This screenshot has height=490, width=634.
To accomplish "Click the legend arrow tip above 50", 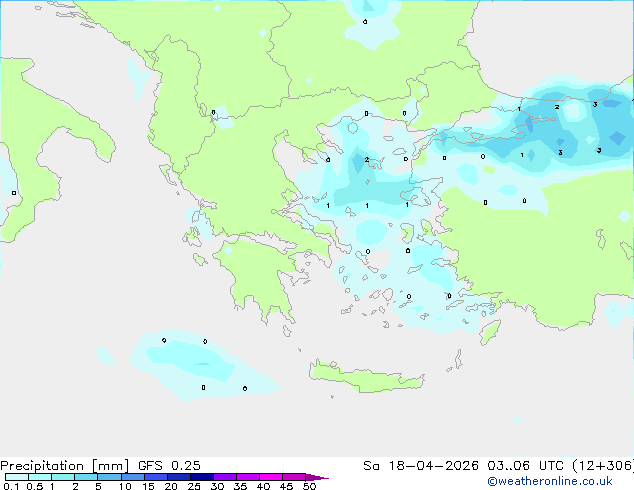I will [x=317, y=477].
